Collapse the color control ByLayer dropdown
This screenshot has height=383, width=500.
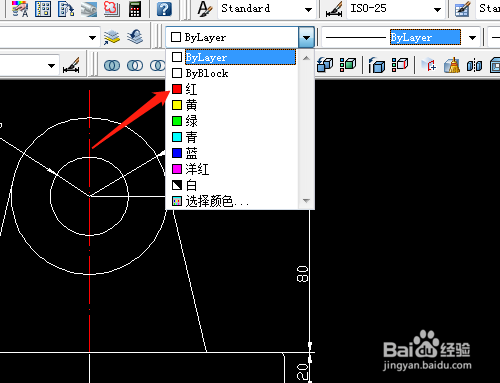pos(306,37)
